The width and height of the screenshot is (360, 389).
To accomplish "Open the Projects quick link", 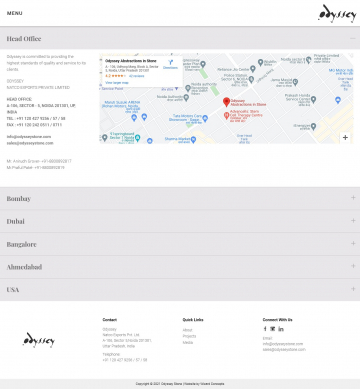I will (189, 336).
